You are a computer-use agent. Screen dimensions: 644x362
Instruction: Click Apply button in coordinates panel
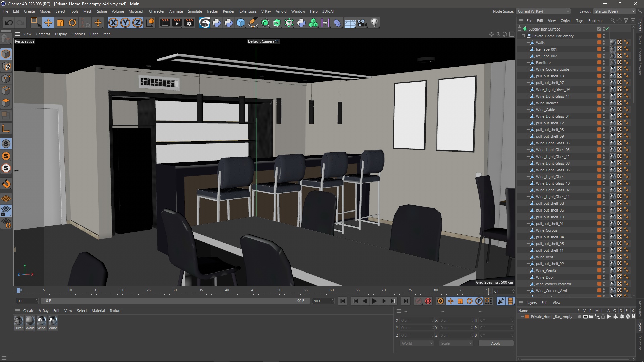click(x=495, y=343)
